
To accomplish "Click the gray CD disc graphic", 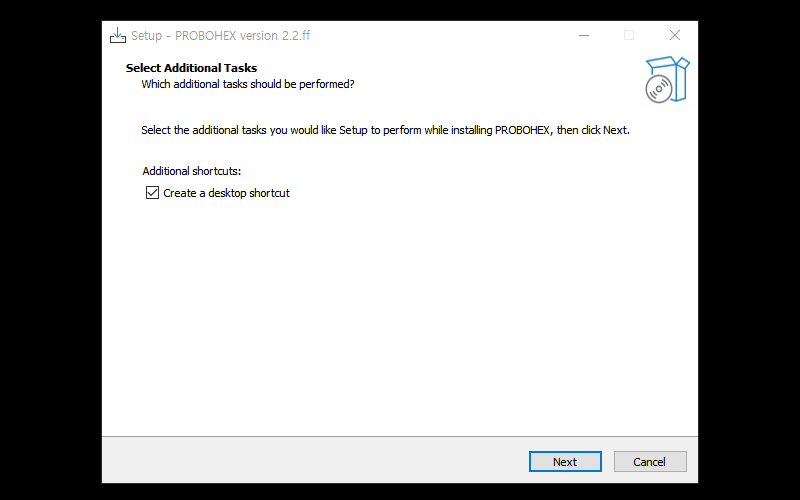I will 659,89.
